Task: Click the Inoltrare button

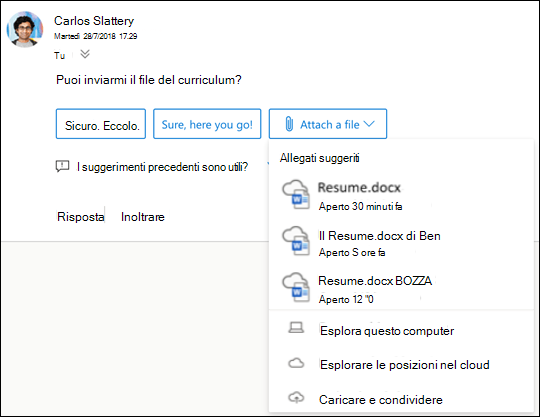Action: coord(143,217)
